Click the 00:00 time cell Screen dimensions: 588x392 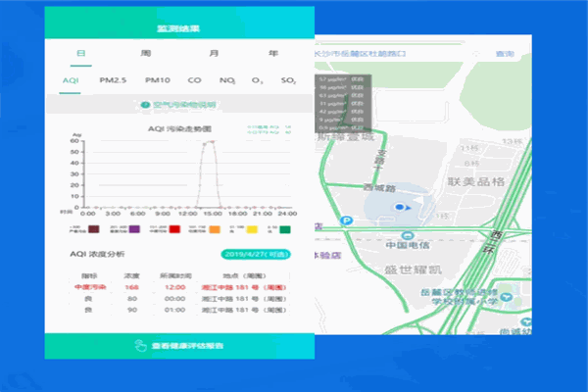[x=174, y=299]
